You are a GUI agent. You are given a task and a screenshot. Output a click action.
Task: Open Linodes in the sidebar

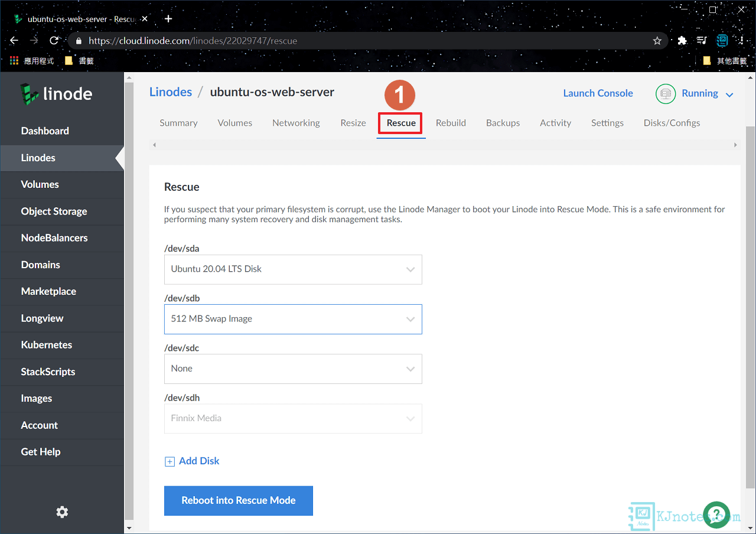62,158
